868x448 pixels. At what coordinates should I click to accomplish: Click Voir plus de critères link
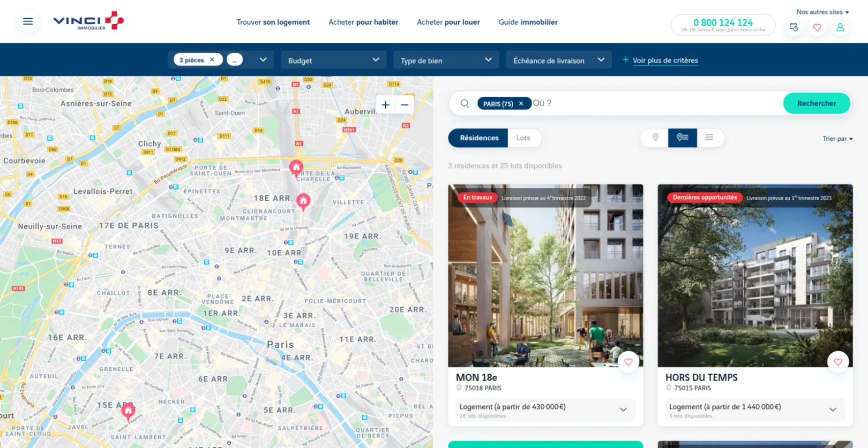tap(665, 60)
